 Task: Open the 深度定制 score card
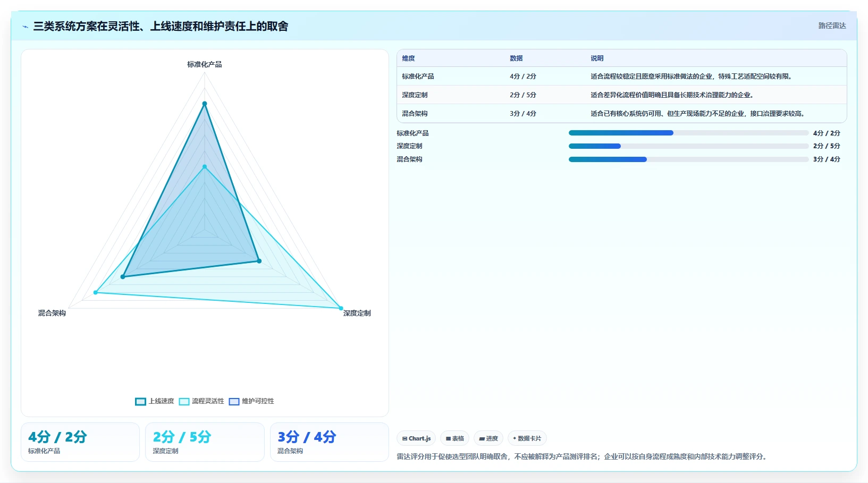(205, 442)
